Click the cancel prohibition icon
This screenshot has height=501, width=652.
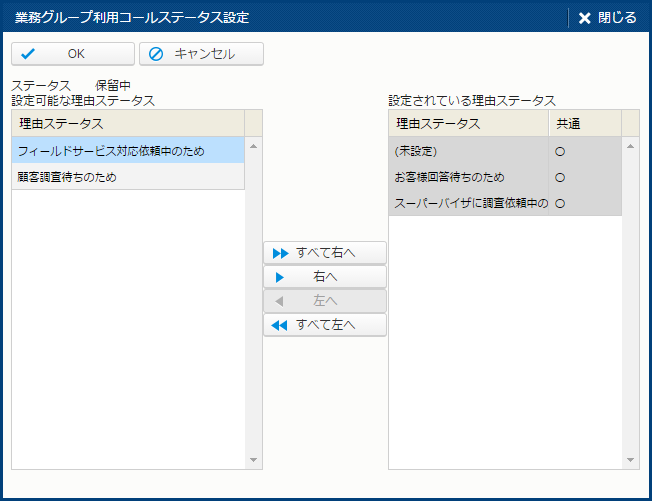pos(156,54)
